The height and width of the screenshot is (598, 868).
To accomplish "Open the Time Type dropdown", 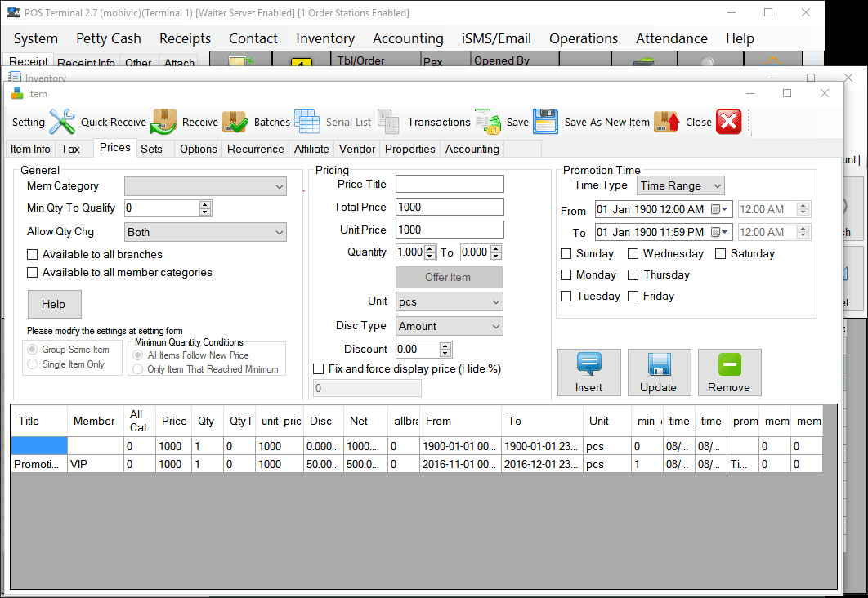I will (x=680, y=186).
